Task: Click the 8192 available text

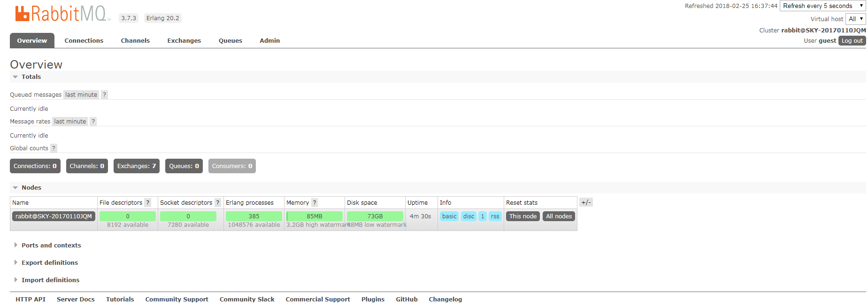Action: click(128, 225)
